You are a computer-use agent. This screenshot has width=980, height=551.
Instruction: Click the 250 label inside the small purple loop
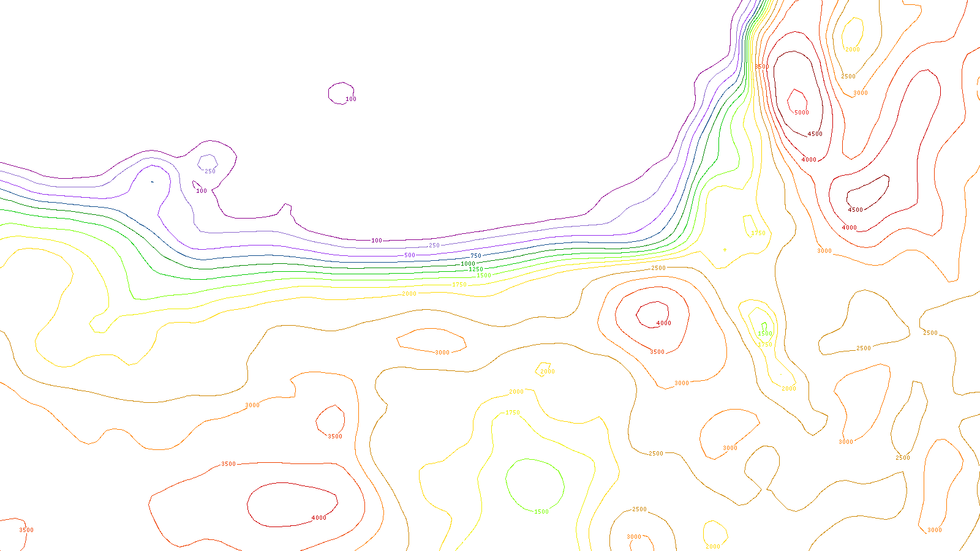coord(210,171)
